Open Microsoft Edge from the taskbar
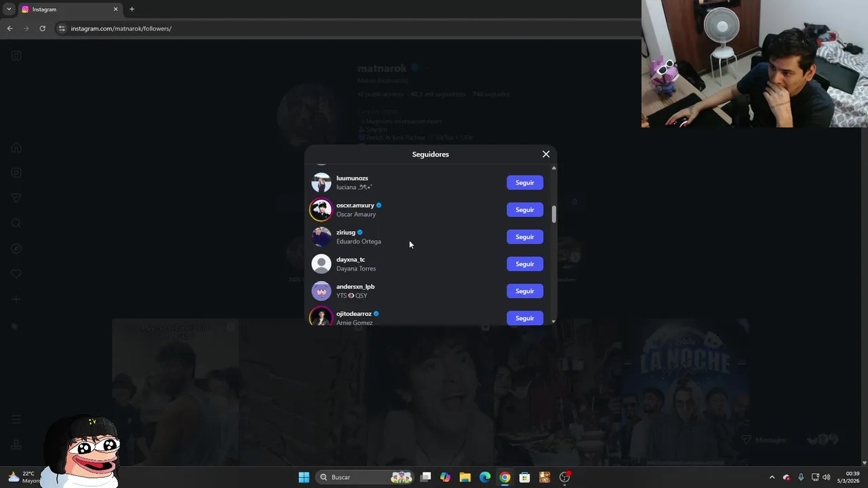 pyautogui.click(x=485, y=477)
